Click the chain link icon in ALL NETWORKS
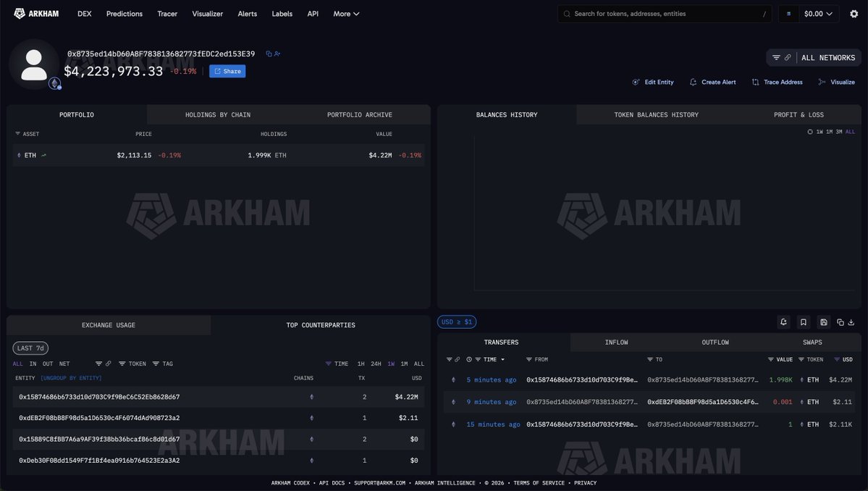 coord(787,57)
